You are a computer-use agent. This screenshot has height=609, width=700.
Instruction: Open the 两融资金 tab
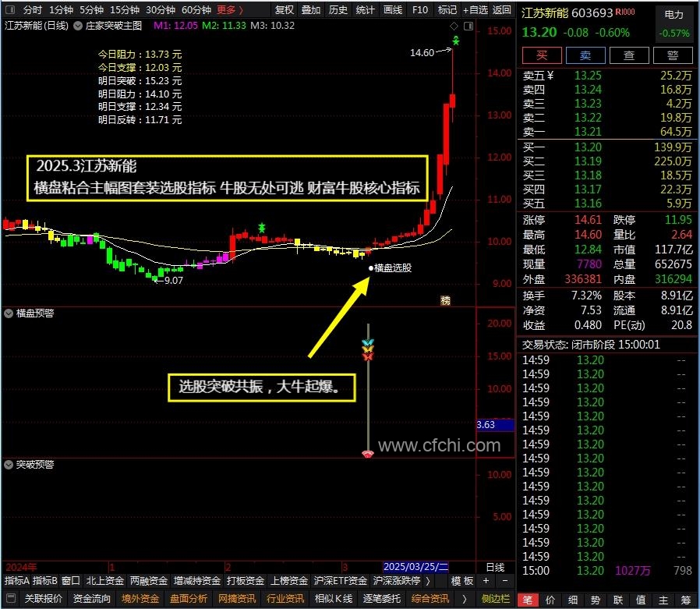point(148,581)
